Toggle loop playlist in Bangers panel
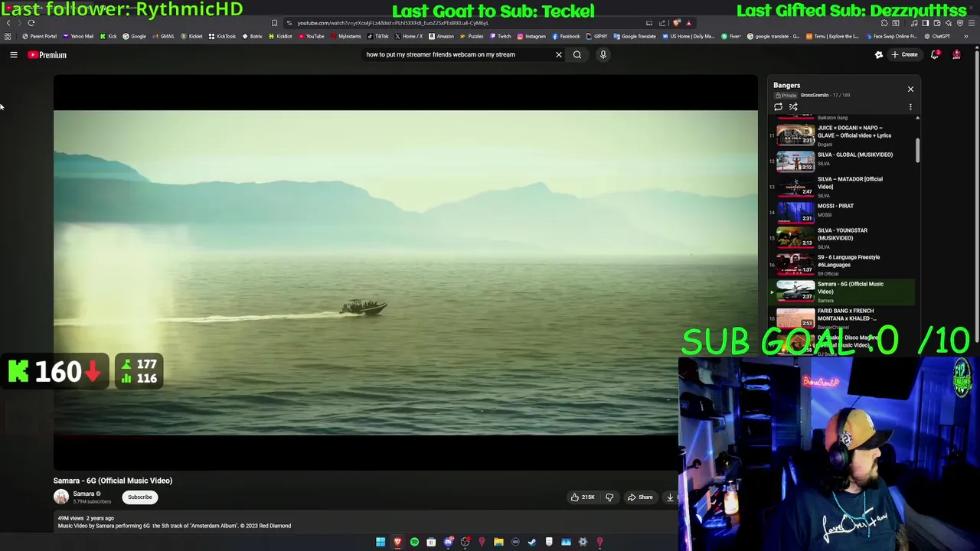Screen dimensions: 980x551 click(778, 107)
